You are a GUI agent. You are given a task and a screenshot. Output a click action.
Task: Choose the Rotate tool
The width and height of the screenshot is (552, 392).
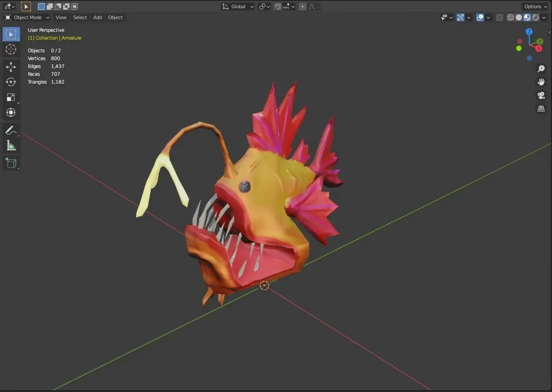point(11,82)
